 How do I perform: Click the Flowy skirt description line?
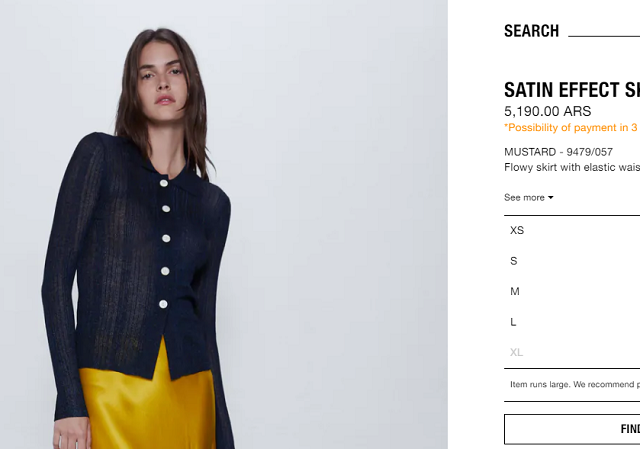point(572,167)
